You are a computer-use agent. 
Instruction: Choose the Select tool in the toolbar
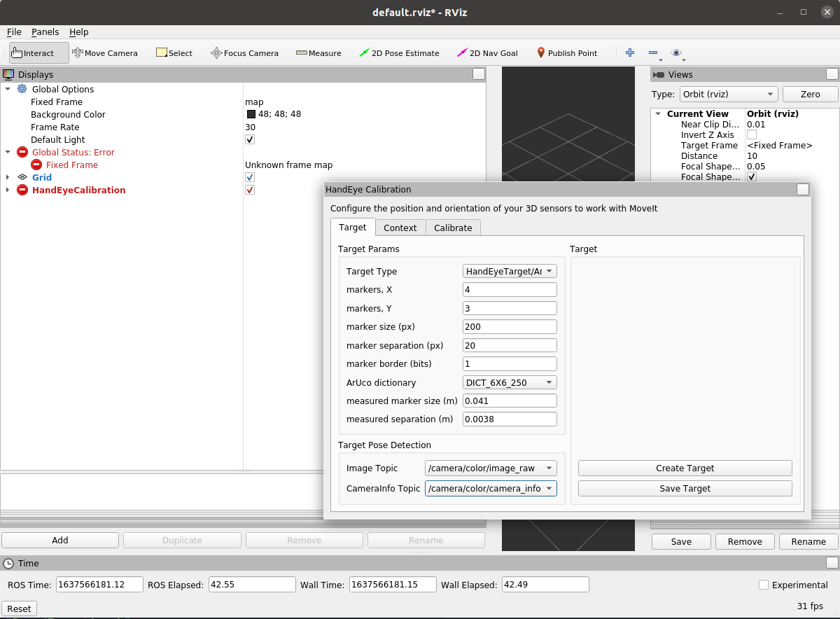coord(174,53)
